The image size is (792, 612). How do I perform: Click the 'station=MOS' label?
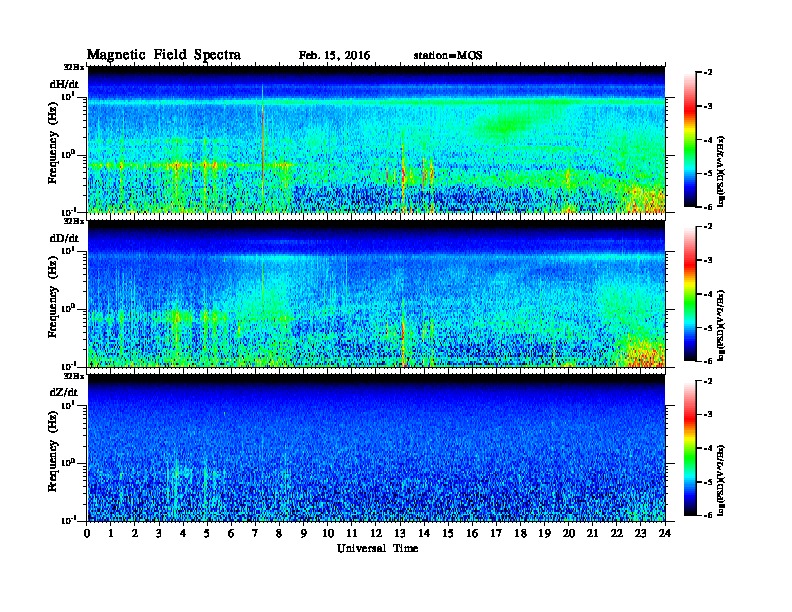tap(448, 56)
